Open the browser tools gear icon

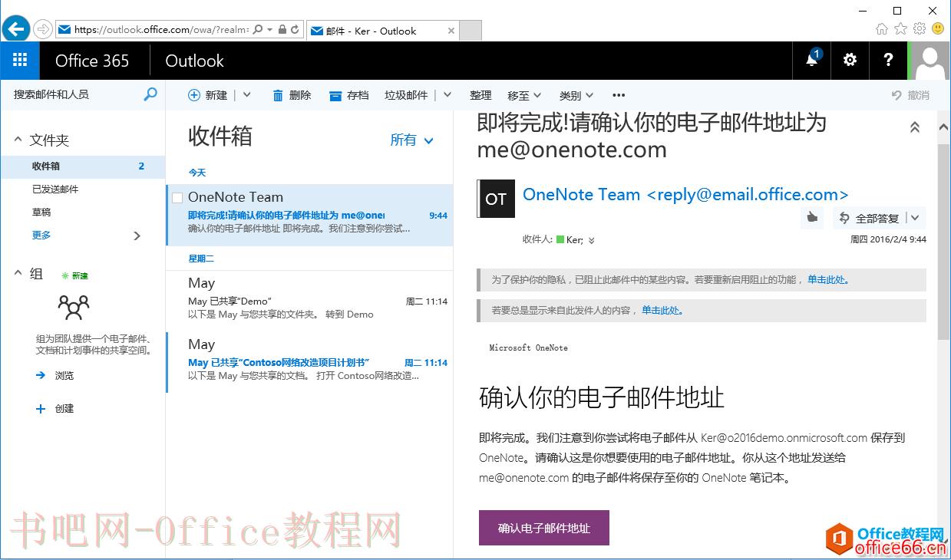(920, 28)
